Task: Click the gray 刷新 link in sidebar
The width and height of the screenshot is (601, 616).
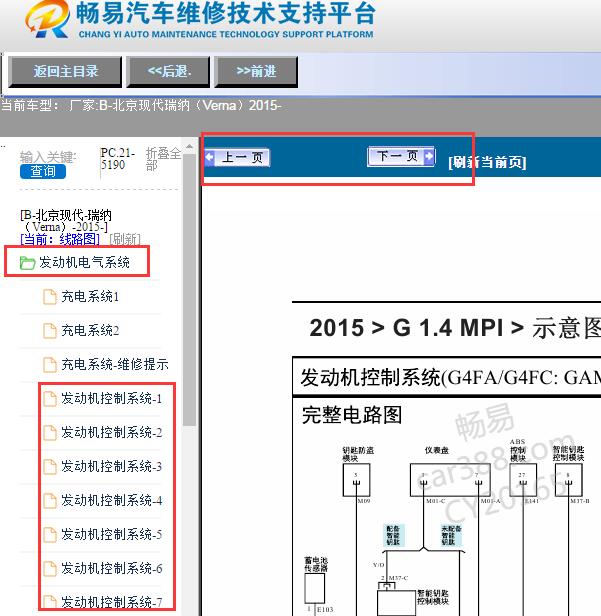Action: (x=125, y=239)
